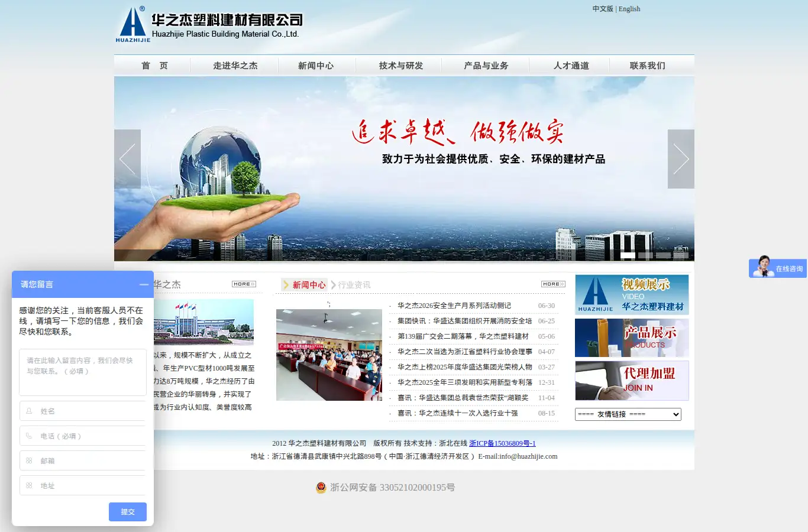The image size is (808, 532).
Task: Open news 华之杰二次当选为浙江省塑料行业协会理事
Action: click(465, 352)
